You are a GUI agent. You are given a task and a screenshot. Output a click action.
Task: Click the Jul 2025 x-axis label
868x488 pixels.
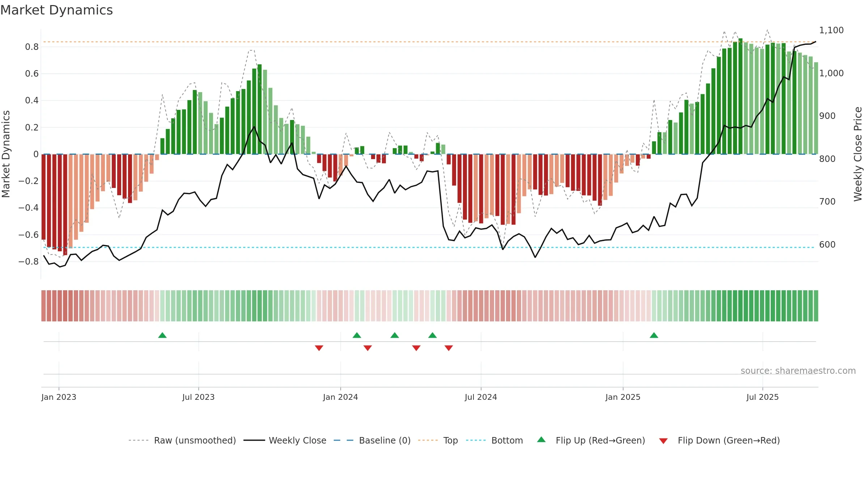tap(762, 397)
